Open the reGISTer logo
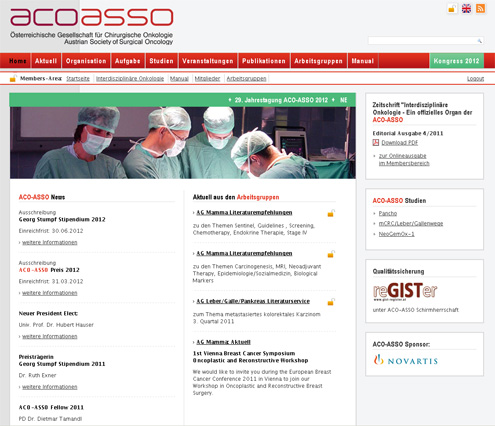The image size is (495, 426). pyautogui.click(x=405, y=292)
